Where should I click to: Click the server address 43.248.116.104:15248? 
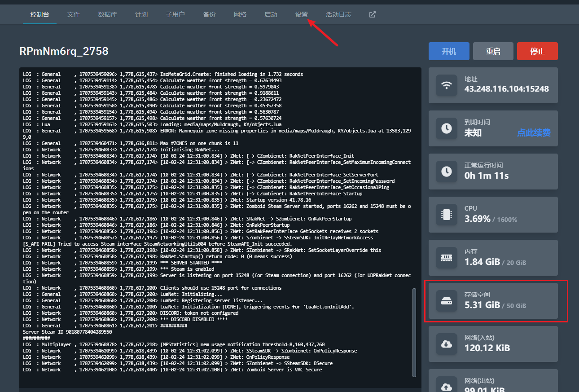(506, 89)
